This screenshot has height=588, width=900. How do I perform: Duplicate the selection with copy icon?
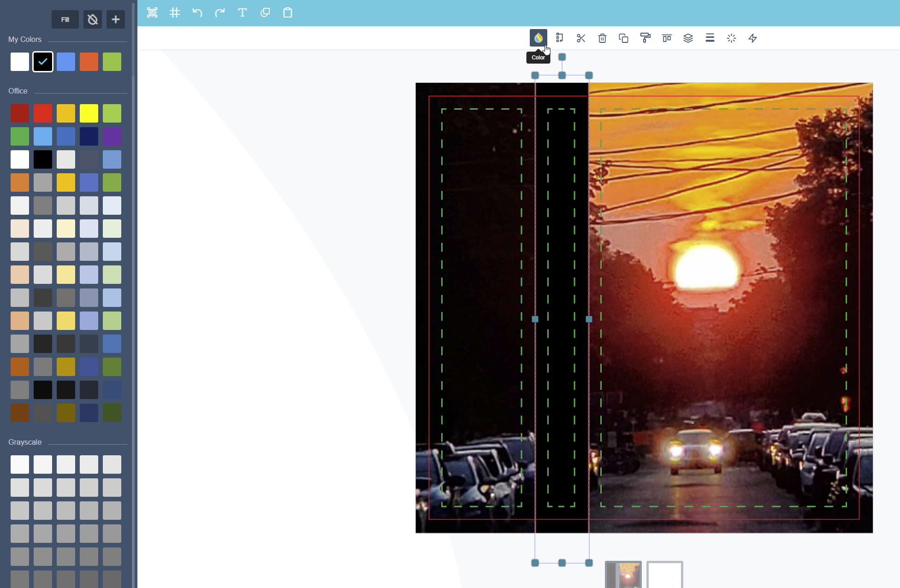pyautogui.click(x=624, y=38)
